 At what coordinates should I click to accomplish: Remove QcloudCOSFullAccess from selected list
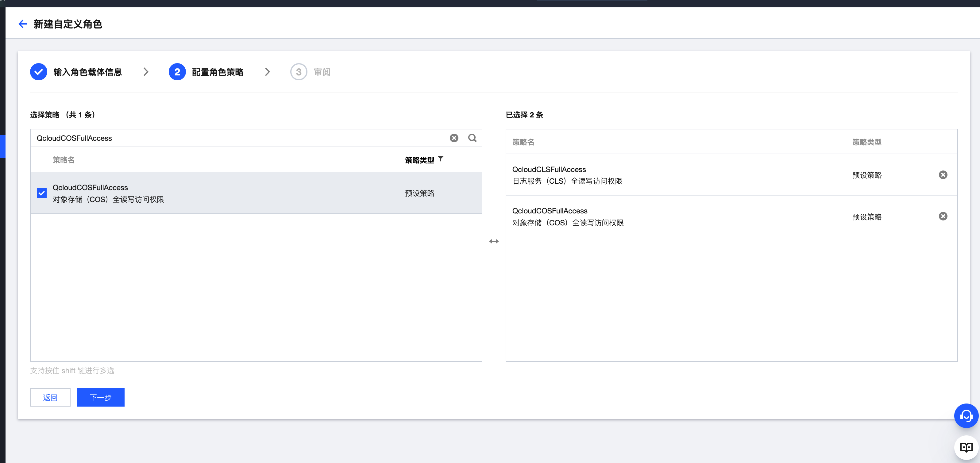(x=943, y=216)
